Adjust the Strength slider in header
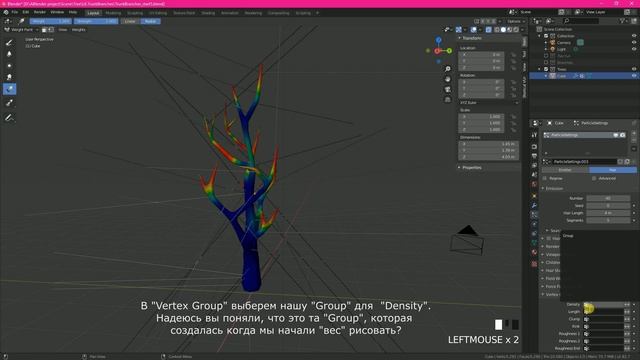640x360 pixels. [96, 21]
